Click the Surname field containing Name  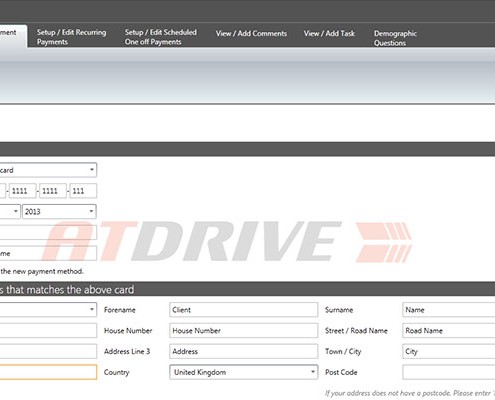pos(448,310)
